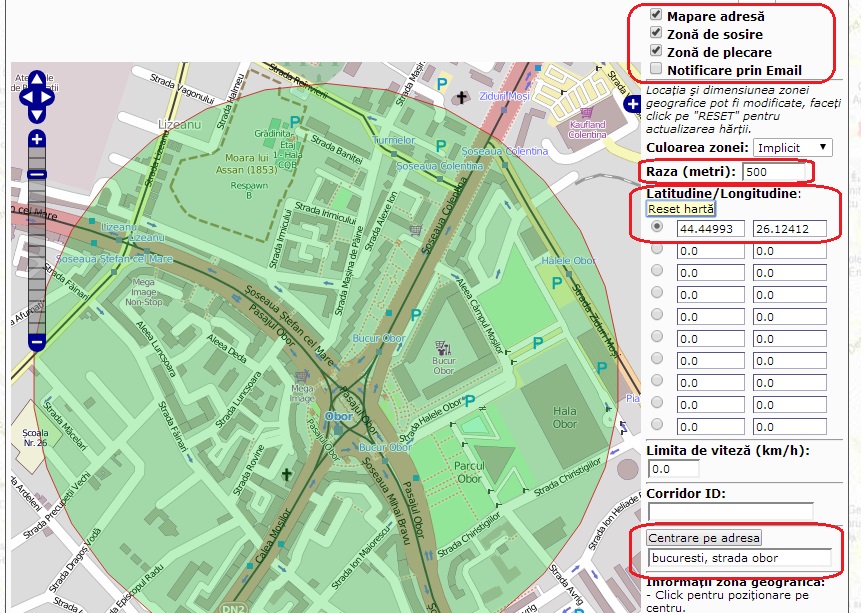
Task: Zoom in using the top plus button
Action: coord(37,139)
